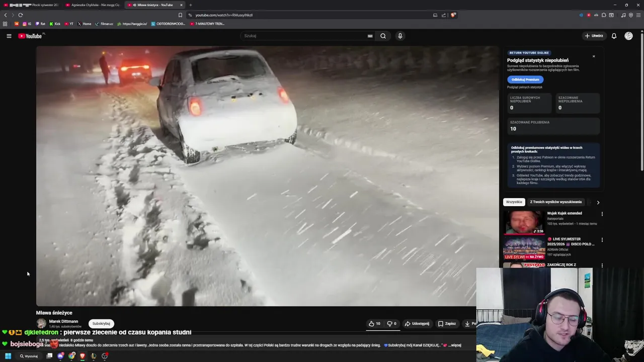This screenshot has width=644, height=362.
Task: Select Z Twoich wyników wyszukiwania chip
Action: point(556,202)
